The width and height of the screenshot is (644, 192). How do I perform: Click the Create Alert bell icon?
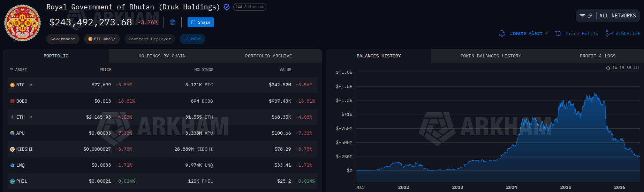(x=502, y=33)
